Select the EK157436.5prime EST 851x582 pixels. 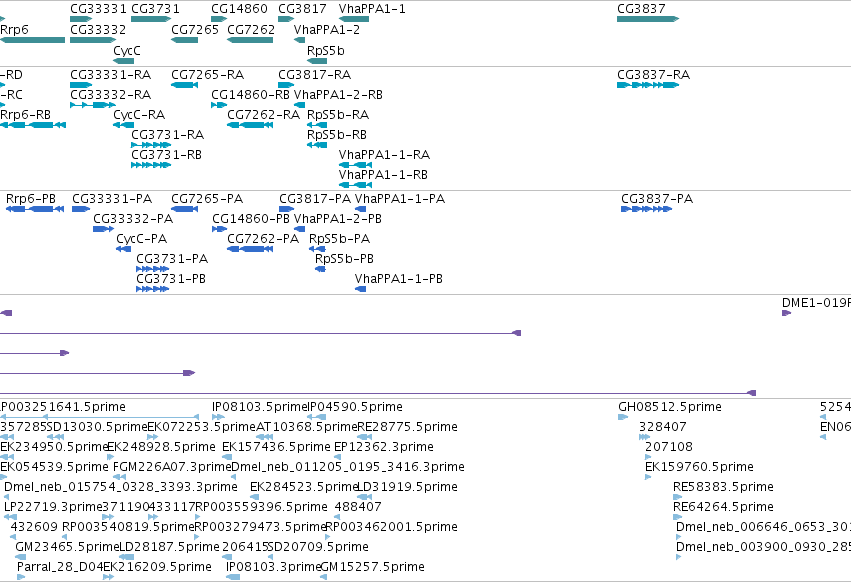coord(227,457)
